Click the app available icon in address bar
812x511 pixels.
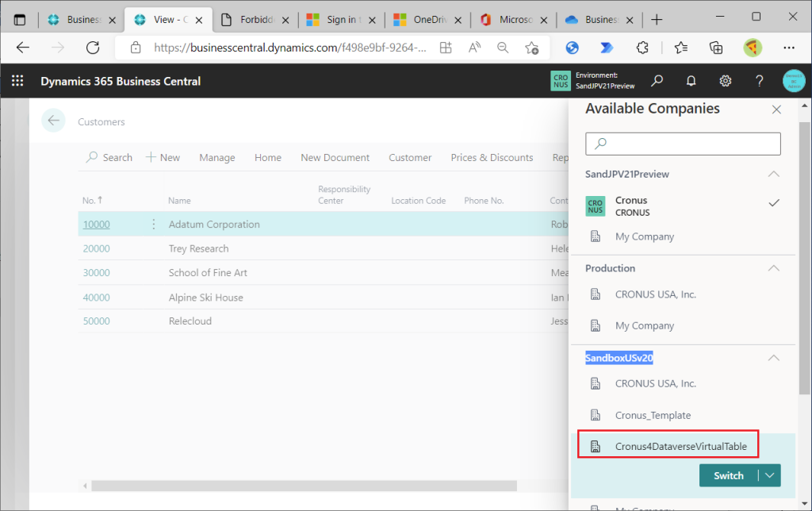[446, 48]
